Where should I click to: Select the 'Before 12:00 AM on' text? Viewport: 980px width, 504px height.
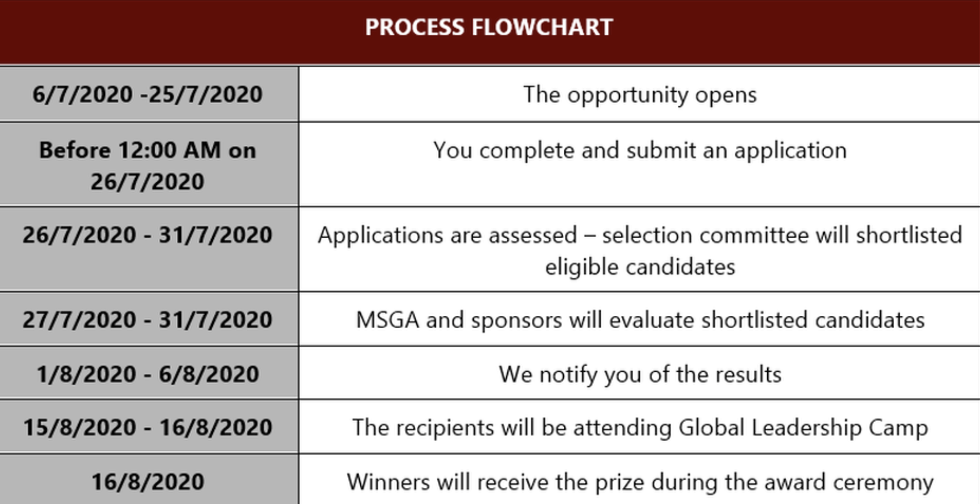click(x=147, y=150)
